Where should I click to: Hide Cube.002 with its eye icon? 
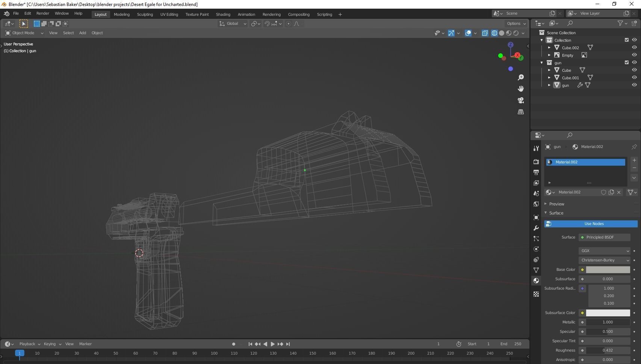(x=634, y=48)
